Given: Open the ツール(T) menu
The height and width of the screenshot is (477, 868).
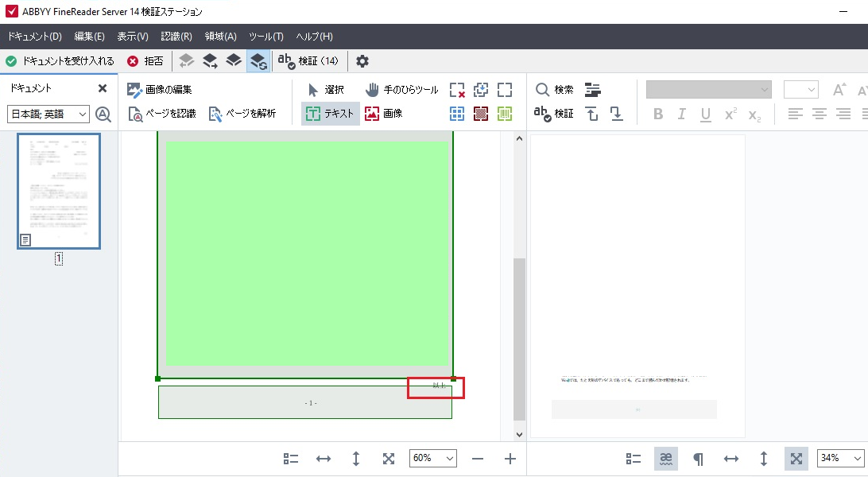Looking at the screenshot, I should coord(265,37).
